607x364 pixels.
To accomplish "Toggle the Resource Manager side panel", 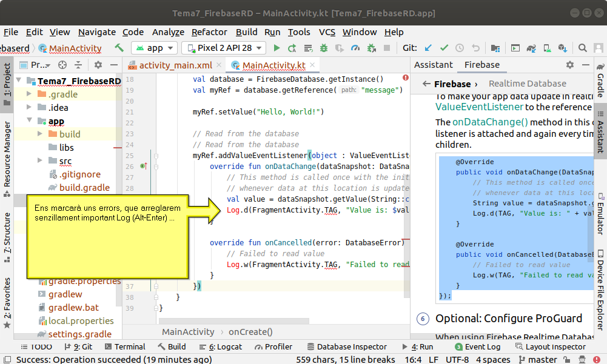I will (7, 159).
